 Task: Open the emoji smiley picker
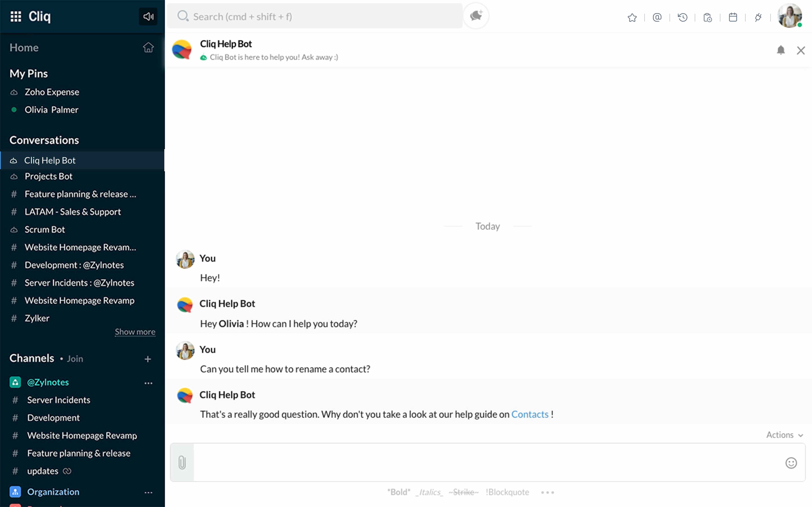click(x=791, y=463)
